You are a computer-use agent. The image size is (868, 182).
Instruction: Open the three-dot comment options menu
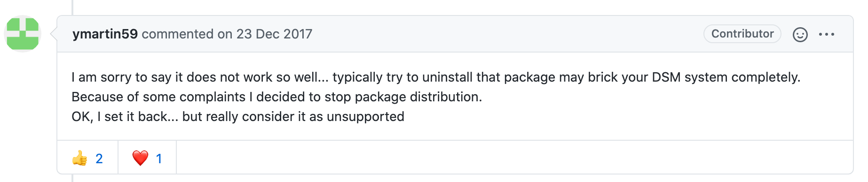826,34
